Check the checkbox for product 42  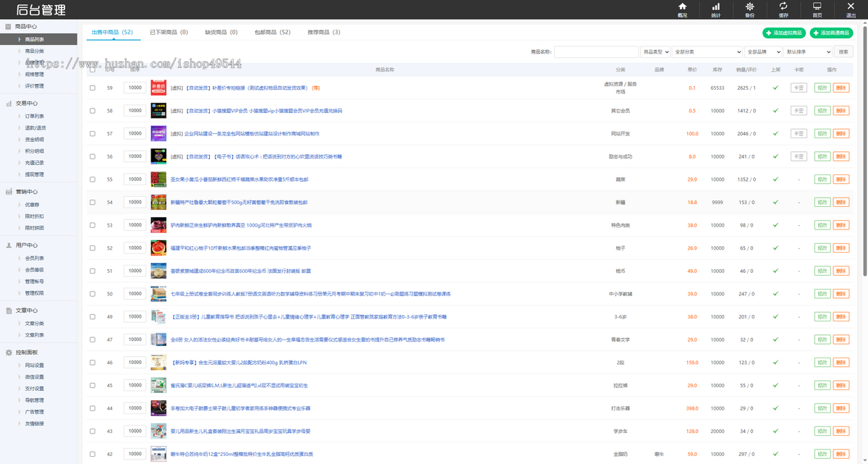tap(93, 454)
